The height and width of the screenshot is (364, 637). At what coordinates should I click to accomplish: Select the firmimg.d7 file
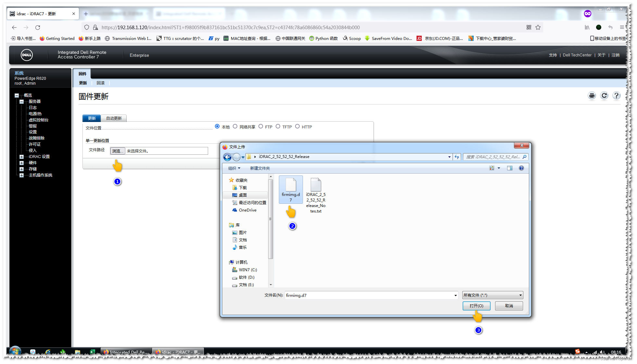point(291,190)
